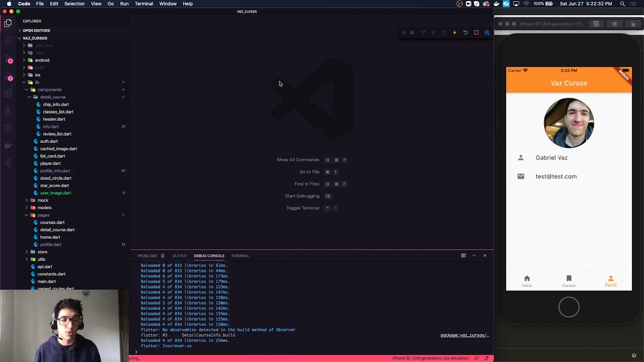Clear the debug console output
This screenshot has width=644, height=362.
coord(463,255)
